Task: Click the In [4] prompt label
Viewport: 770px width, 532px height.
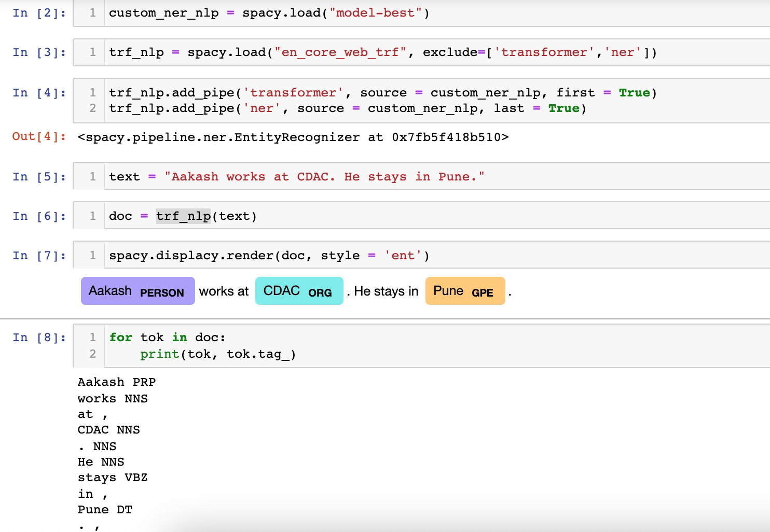Action: (x=40, y=93)
